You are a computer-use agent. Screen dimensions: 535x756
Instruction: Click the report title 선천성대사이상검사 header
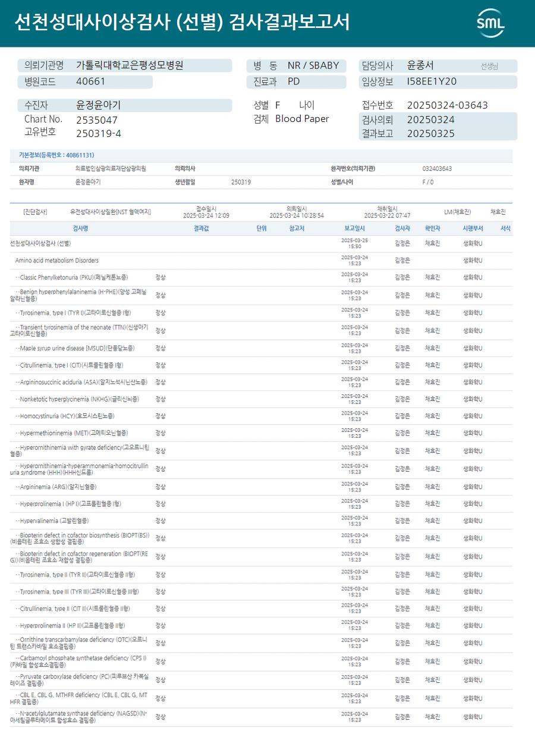[x=182, y=23]
